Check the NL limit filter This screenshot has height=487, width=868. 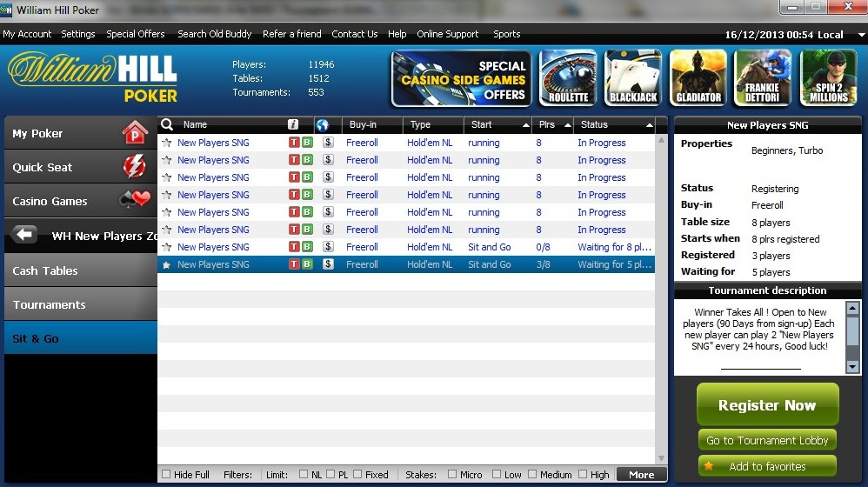tap(304, 474)
